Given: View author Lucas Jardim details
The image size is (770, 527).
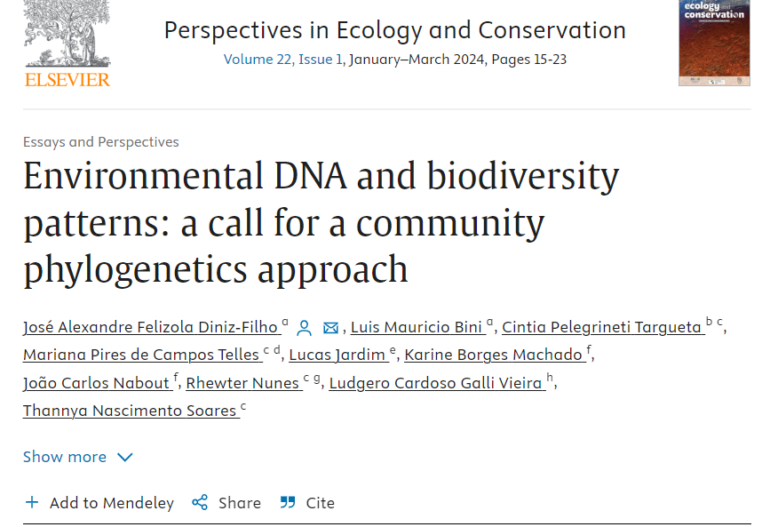Looking at the screenshot, I should (337, 355).
